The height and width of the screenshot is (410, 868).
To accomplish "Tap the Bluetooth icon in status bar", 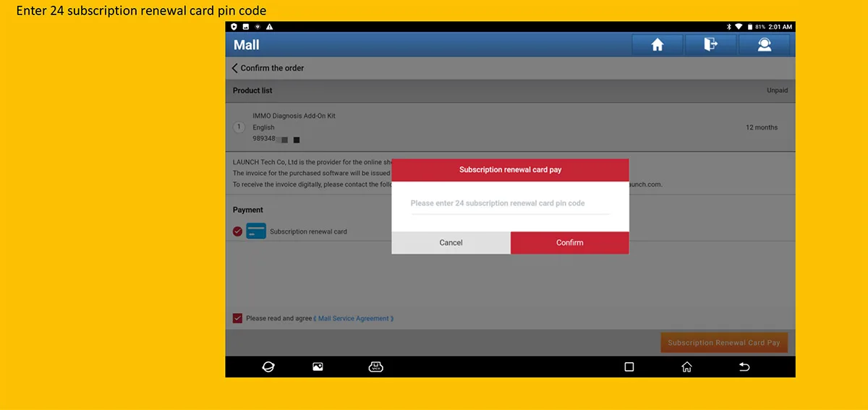I will pos(728,27).
